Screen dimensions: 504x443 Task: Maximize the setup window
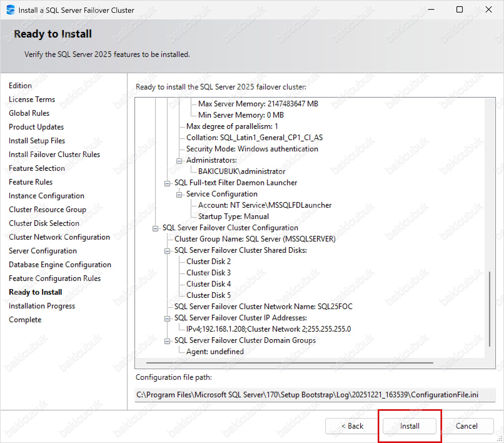coord(459,10)
